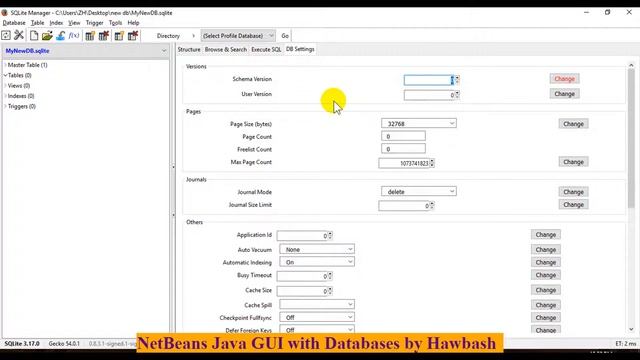Expand the Triggers (0) tree node
Screen dimensions: 640x360
pos(5,106)
